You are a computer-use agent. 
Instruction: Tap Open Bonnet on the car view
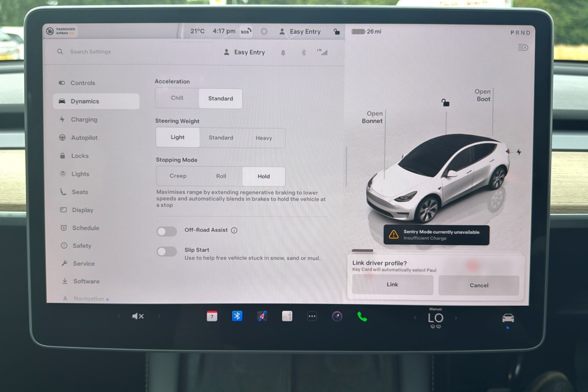tap(372, 117)
